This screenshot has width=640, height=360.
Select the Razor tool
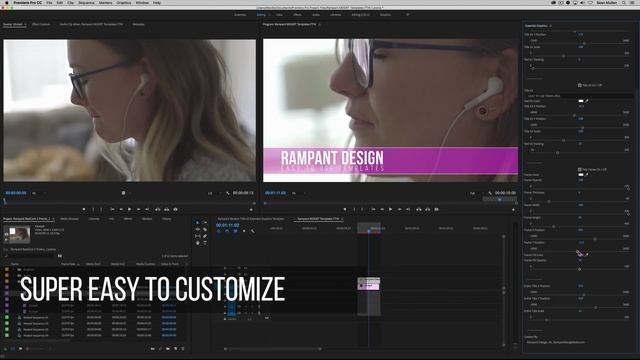pyautogui.click(x=205, y=229)
